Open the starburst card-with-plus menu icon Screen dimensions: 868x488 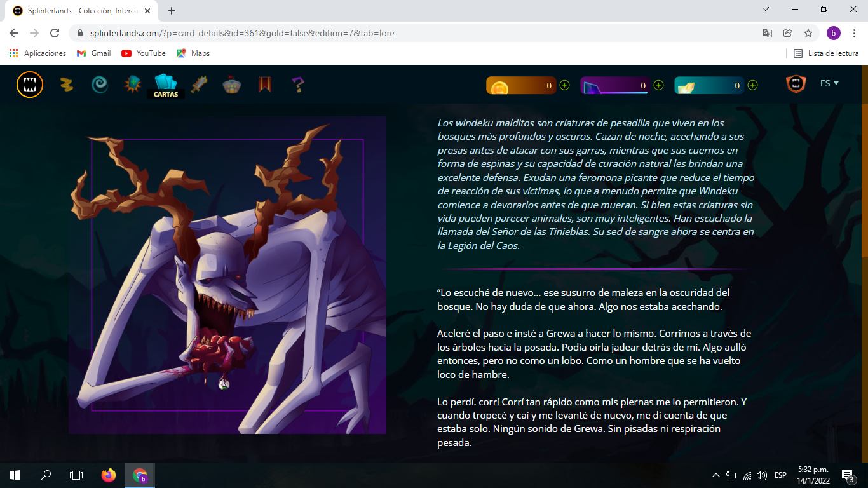[x=133, y=84]
